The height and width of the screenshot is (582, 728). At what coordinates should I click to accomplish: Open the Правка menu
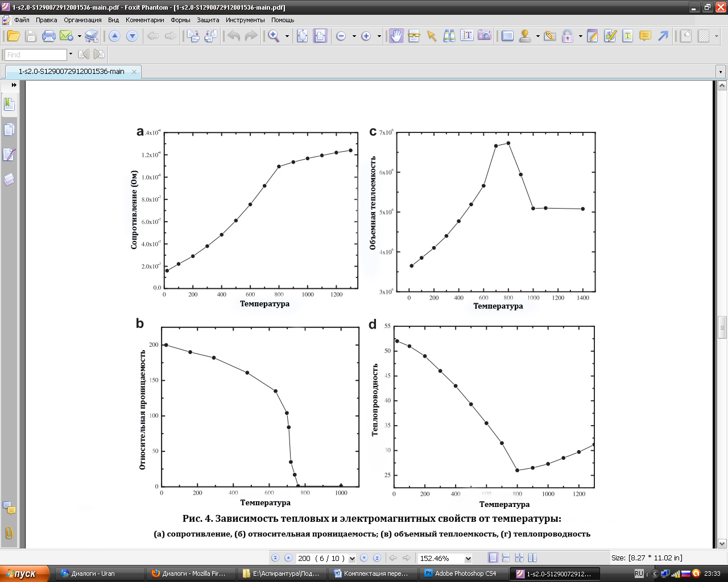[x=46, y=20]
